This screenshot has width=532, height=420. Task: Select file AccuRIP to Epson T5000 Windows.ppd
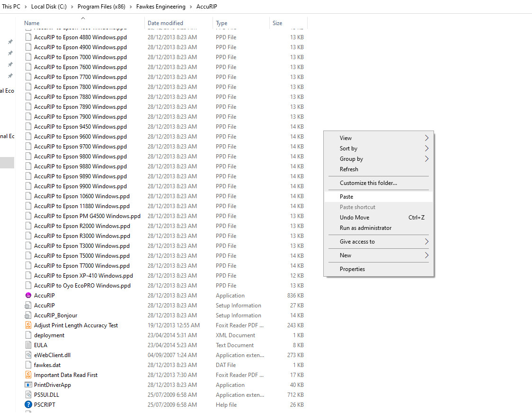82,255
